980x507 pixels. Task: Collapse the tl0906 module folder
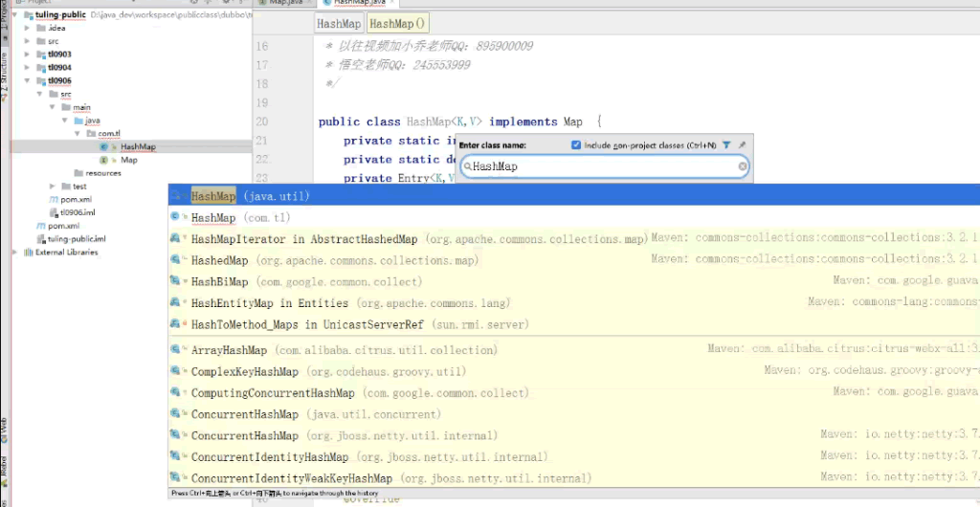coord(27,81)
